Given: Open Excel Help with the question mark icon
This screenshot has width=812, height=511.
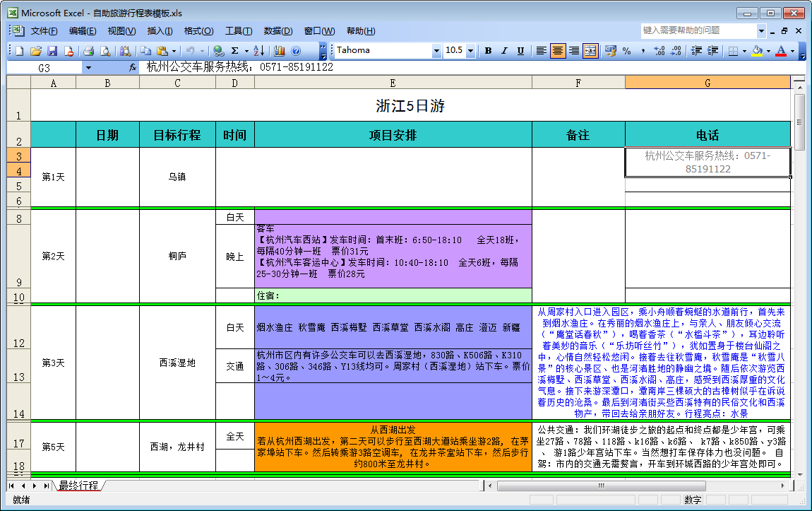Looking at the screenshot, I should 296,51.
